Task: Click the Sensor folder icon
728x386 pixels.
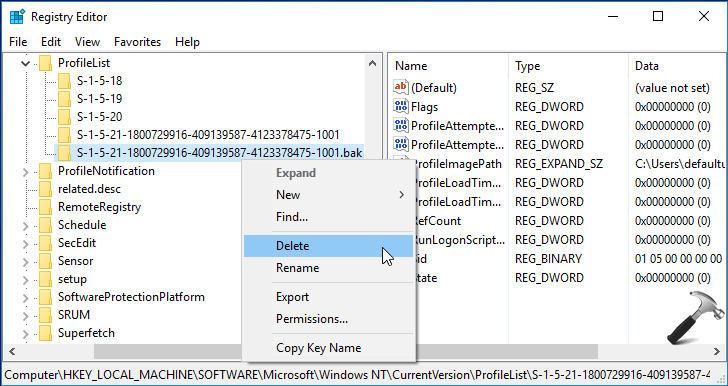Action: [x=46, y=261]
